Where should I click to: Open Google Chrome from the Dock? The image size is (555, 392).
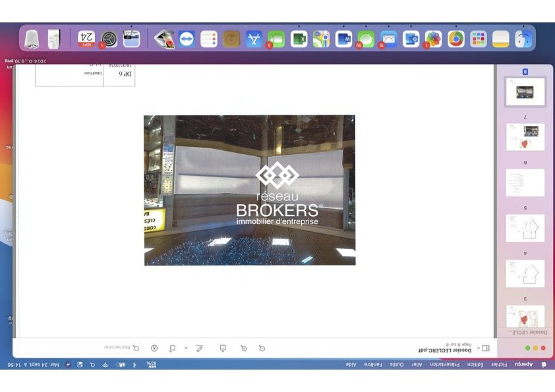(455, 40)
